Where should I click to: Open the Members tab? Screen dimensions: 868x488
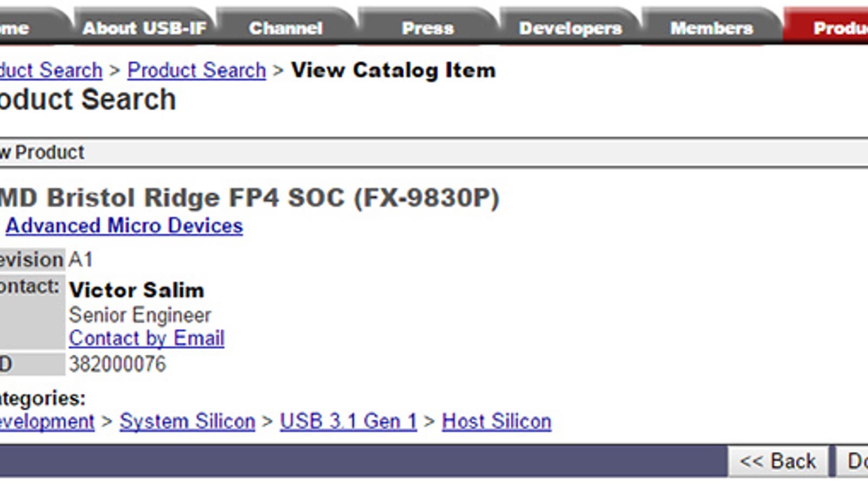pos(711,28)
